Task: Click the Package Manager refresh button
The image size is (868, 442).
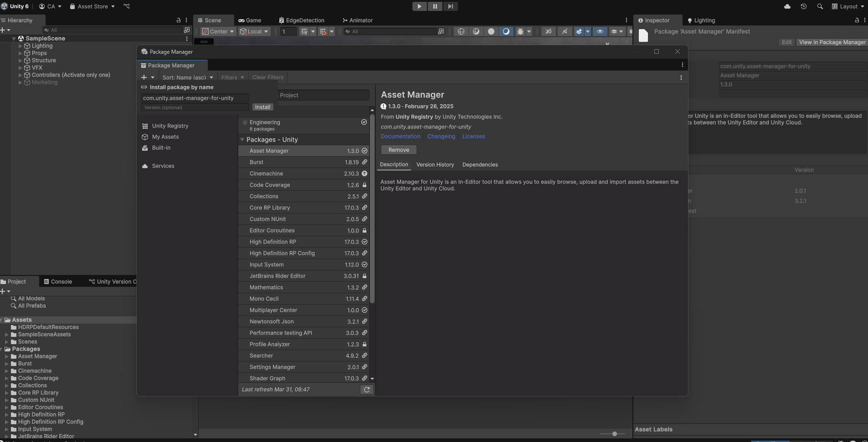Action: pyautogui.click(x=367, y=390)
